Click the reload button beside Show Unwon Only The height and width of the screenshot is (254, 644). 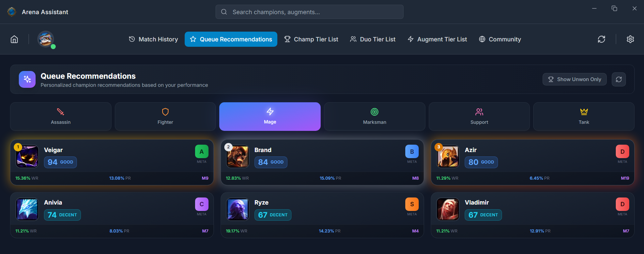618,79
